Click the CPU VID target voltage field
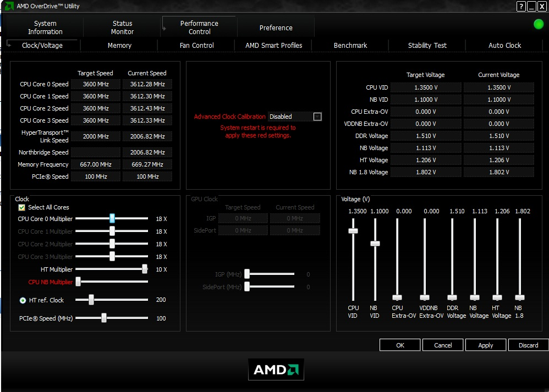 click(x=426, y=87)
